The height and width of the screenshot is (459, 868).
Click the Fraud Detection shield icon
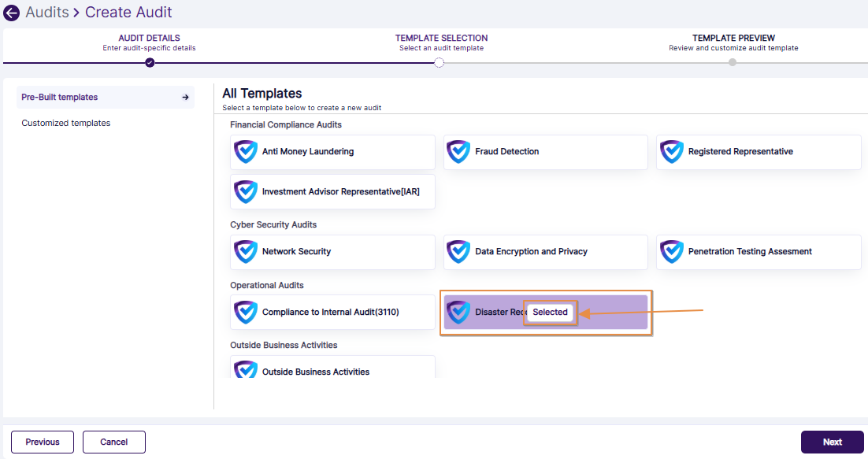coord(458,152)
